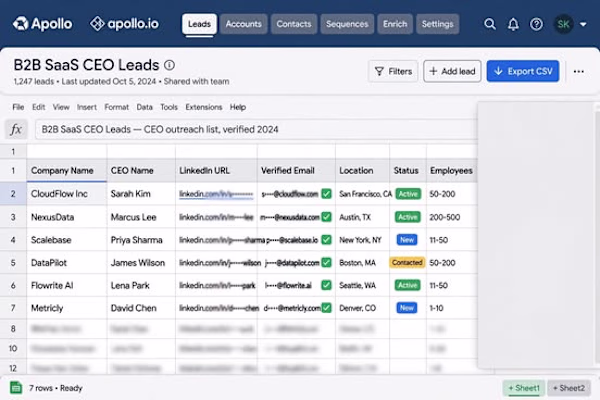Click the formula bar input field
The image size is (600, 400).
256,129
